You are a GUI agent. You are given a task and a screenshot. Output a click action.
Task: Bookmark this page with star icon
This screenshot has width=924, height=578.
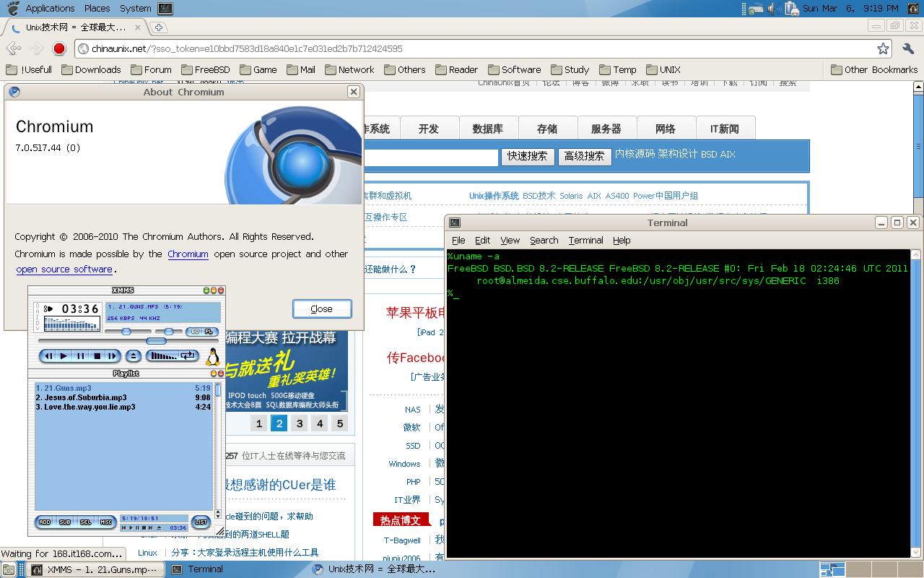pyautogui.click(x=882, y=49)
